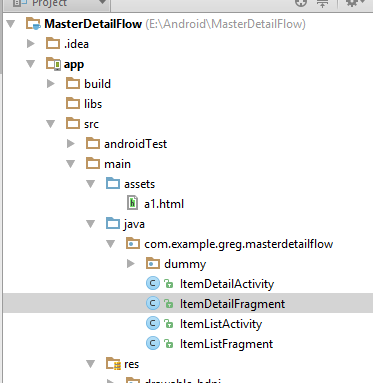
Task: Collapse the assets folder arrow
Action: pos(91,184)
